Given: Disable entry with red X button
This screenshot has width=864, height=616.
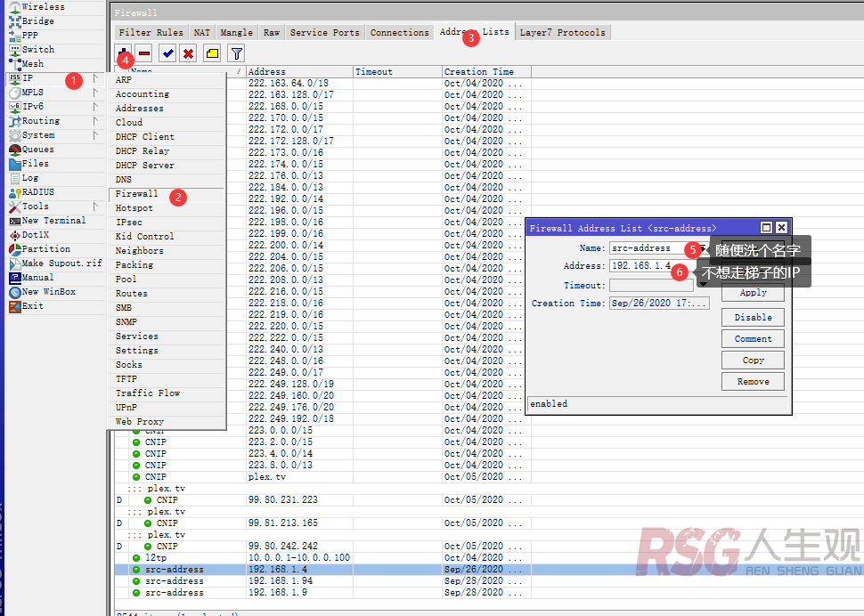Looking at the screenshot, I should (x=189, y=53).
